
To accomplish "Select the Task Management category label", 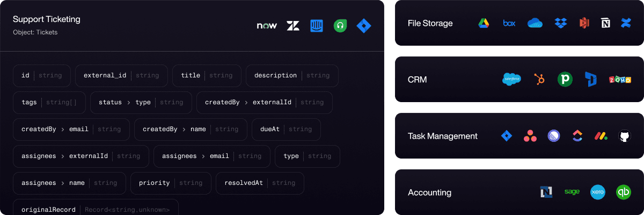I will point(442,136).
